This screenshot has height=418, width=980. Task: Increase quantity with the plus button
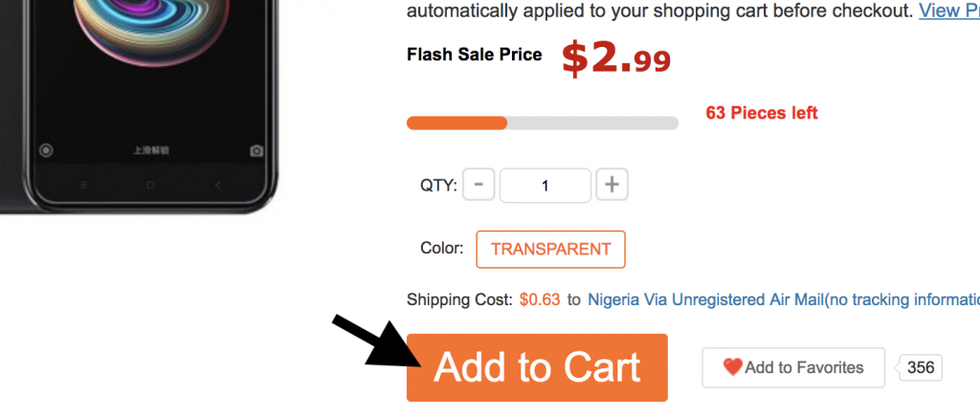click(612, 185)
